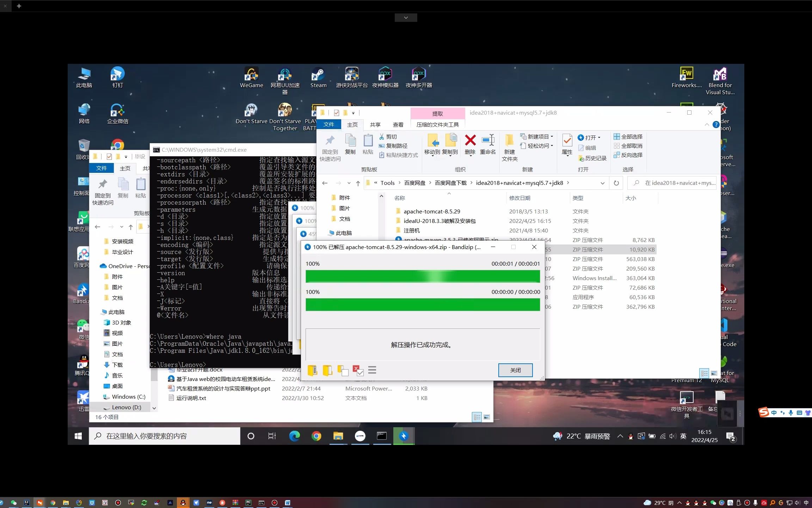
Task: Click 反向选择 invert selection option
Action: coord(628,155)
